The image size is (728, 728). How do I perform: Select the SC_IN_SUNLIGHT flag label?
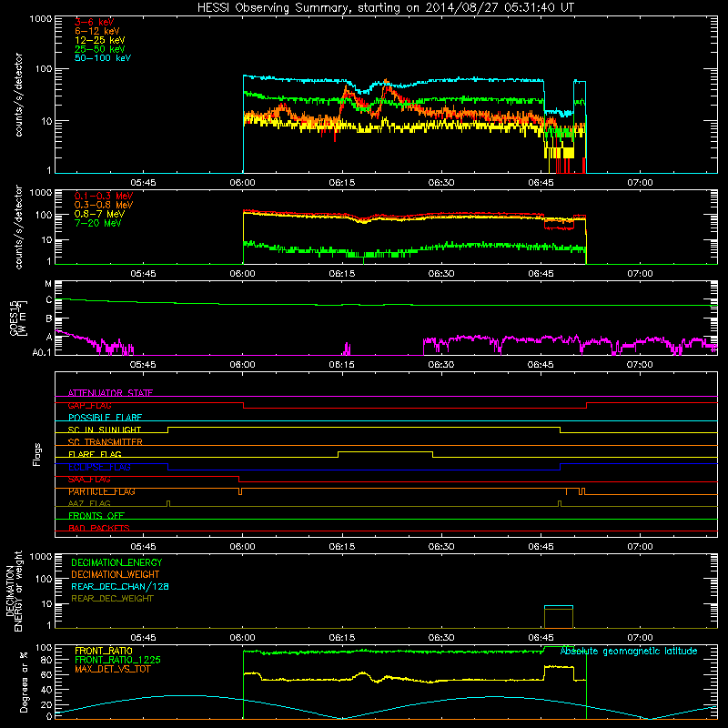point(105,430)
